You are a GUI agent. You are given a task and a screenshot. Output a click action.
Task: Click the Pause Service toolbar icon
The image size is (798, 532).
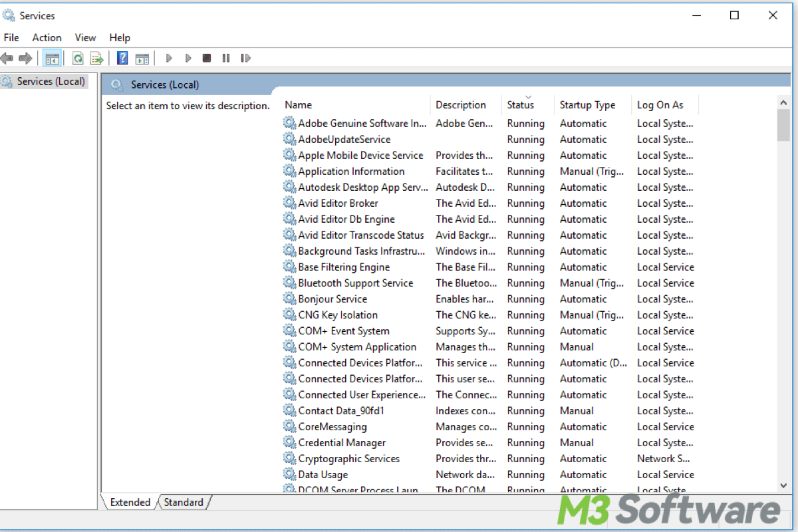click(x=226, y=59)
